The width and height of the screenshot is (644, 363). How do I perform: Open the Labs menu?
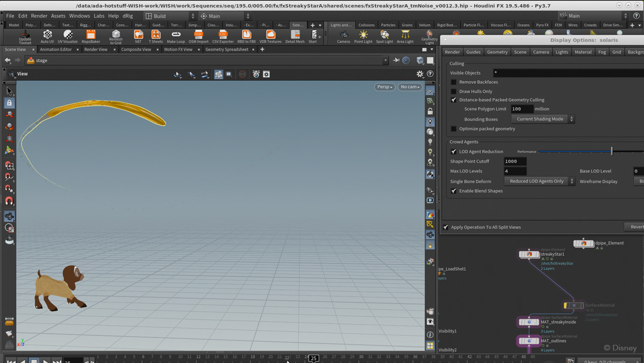click(x=99, y=16)
